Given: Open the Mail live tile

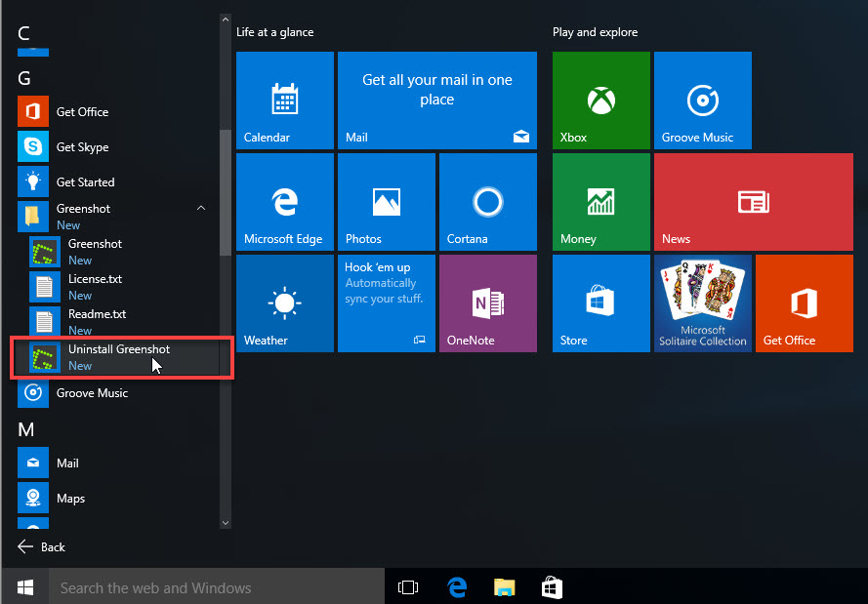Looking at the screenshot, I should 436,101.
